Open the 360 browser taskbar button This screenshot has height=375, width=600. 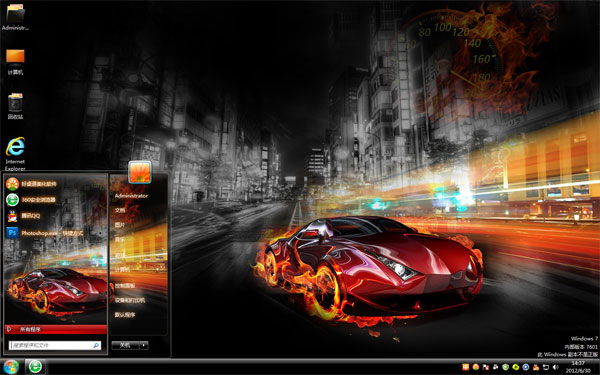point(36,367)
